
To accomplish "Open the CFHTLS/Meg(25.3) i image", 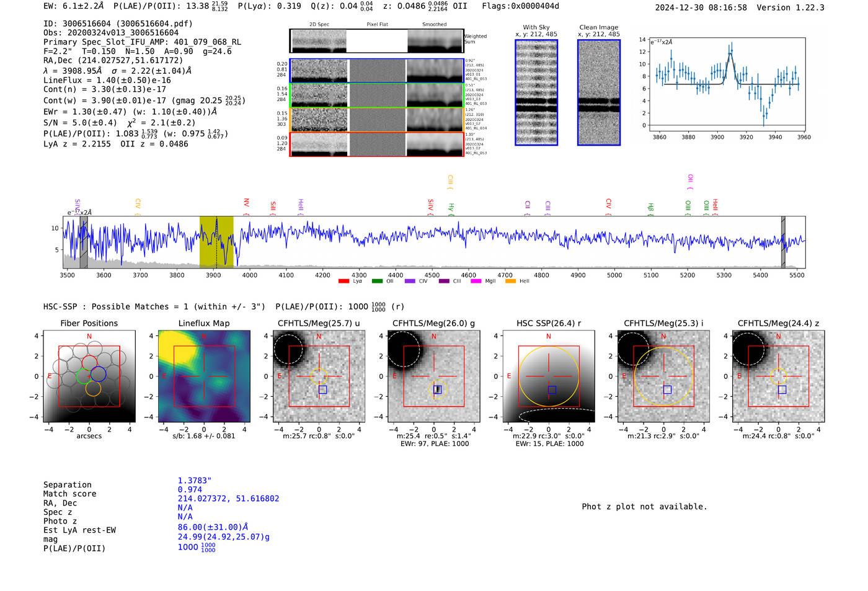I will (663, 376).
